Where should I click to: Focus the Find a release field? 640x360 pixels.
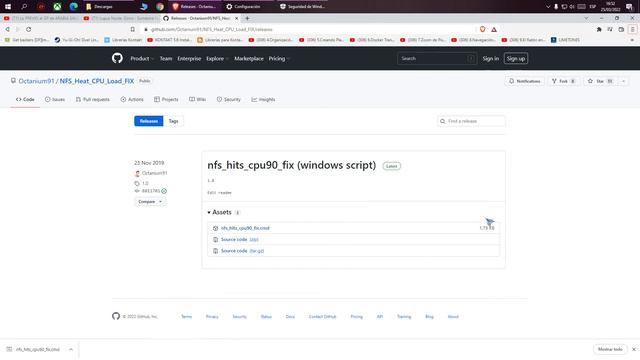pos(471,121)
